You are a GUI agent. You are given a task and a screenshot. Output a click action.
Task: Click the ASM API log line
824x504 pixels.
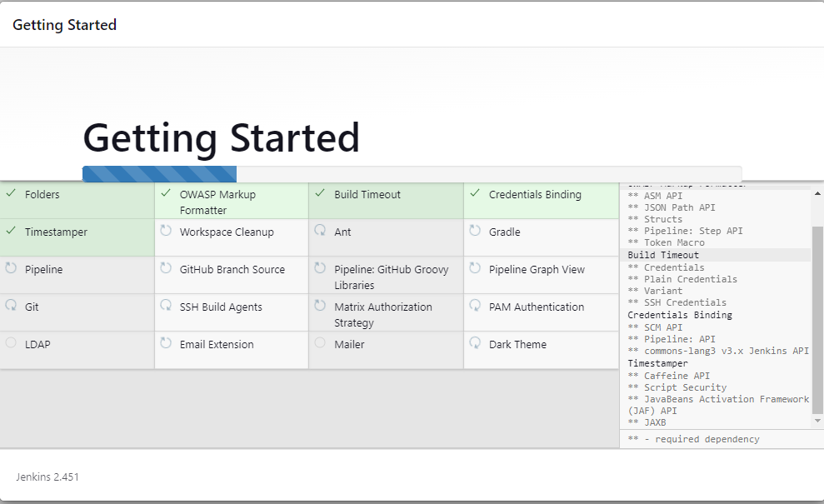pyautogui.click(x=655, y=196)
